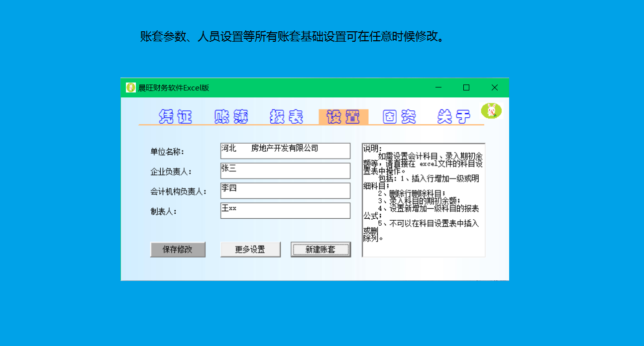Image resolution: width=644 pixels, height=346 pixels.
Task: Click the 单位名称 input field
Action: [x=285, y=151]
